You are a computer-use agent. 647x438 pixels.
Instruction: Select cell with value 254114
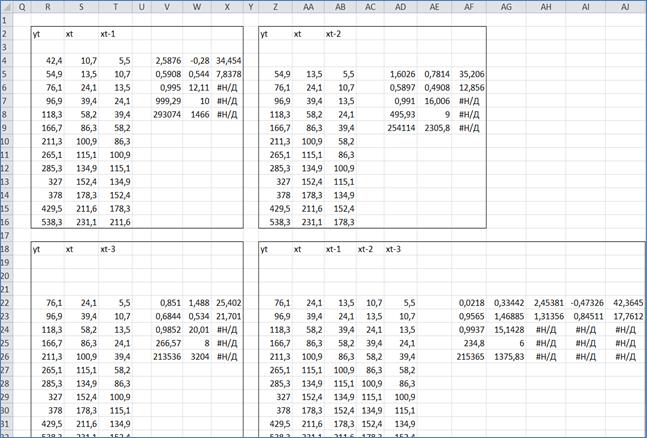pos(401,127)
